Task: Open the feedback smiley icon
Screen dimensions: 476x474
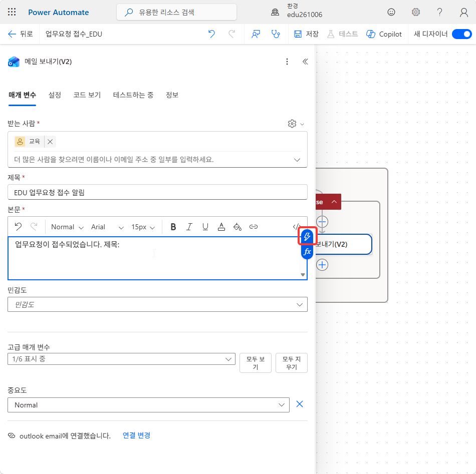Action: (x=391, y=12)
